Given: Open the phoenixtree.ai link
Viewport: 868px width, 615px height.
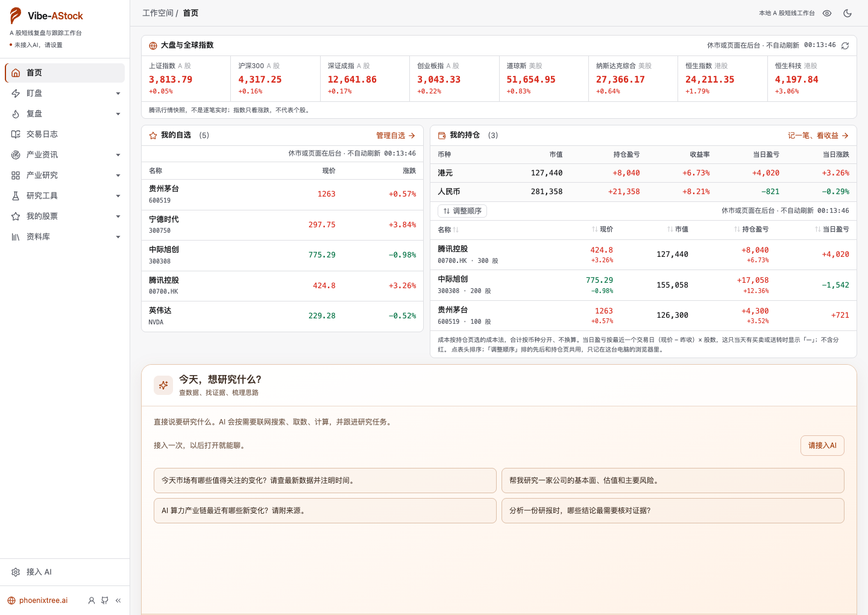Looking at the screenshot, I should [x=37, y=601].
